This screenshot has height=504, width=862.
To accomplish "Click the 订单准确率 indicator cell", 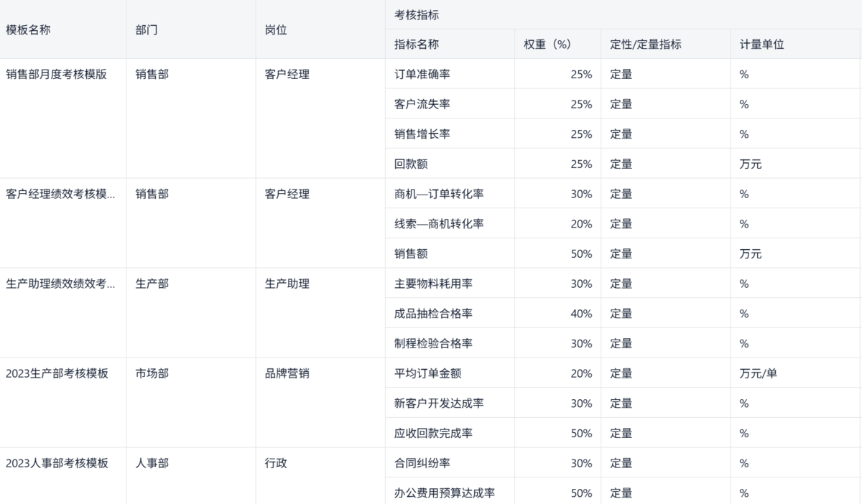I will tap(422, 74).
